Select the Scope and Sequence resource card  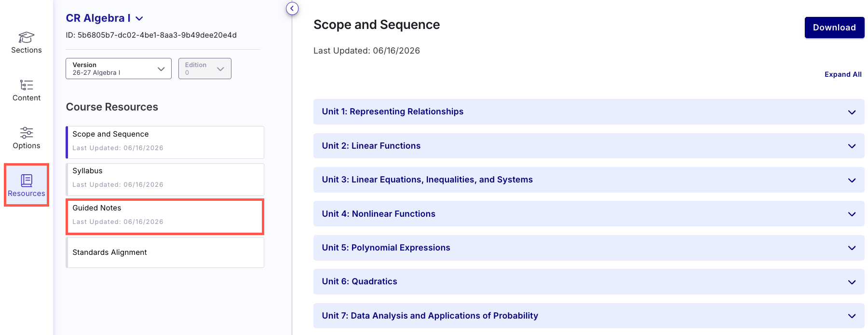click(165, 142)
